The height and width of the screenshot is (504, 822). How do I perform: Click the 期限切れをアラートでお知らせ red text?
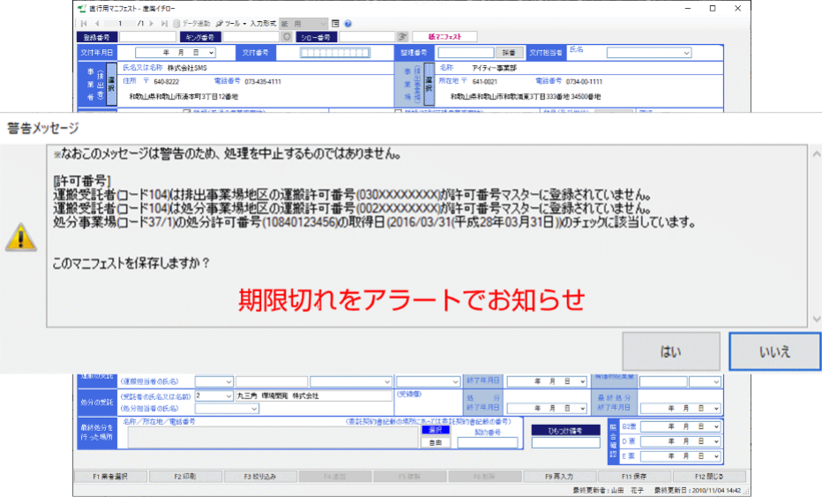[412, 300]
